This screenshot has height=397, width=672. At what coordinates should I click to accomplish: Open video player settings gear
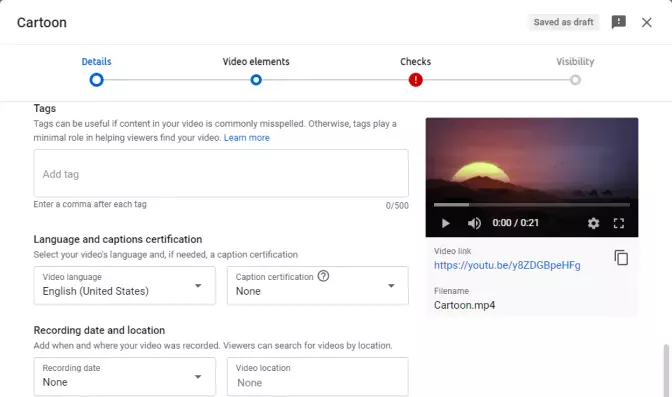coord(594,223)
